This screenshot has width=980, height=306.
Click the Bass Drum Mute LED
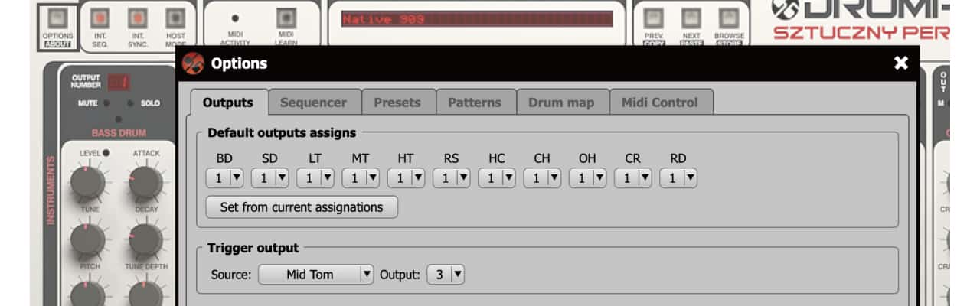(x=106, y=103)
